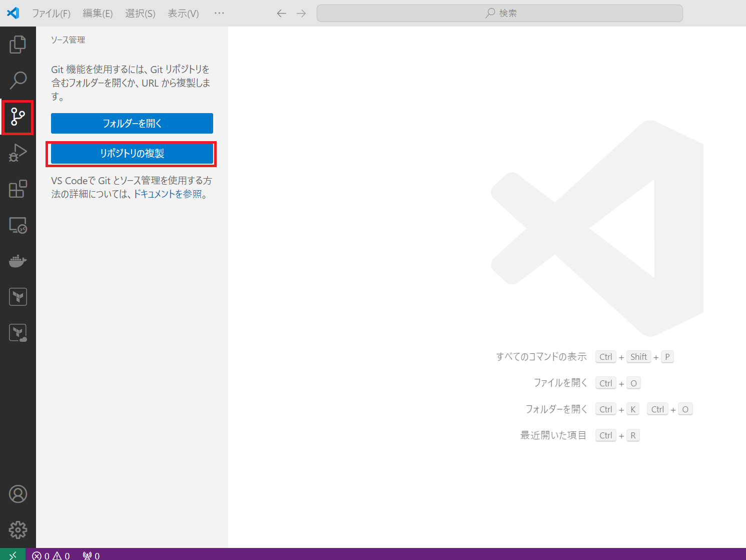
Task: Open the 表示(V) menu
Action: click(183, 14)
